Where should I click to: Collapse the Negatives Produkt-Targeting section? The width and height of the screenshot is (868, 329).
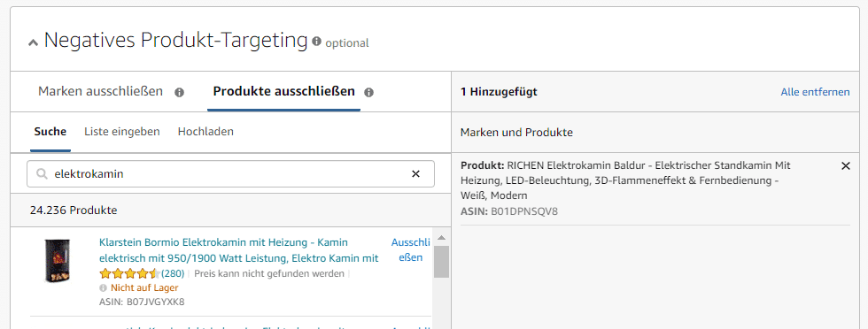[34, 42]
